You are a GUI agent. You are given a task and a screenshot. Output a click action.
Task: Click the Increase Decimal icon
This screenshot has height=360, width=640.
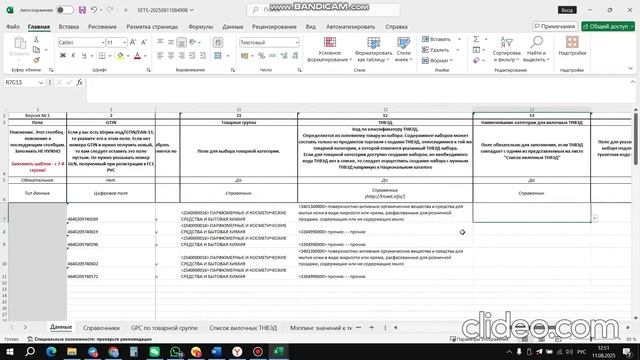[284, 56]
